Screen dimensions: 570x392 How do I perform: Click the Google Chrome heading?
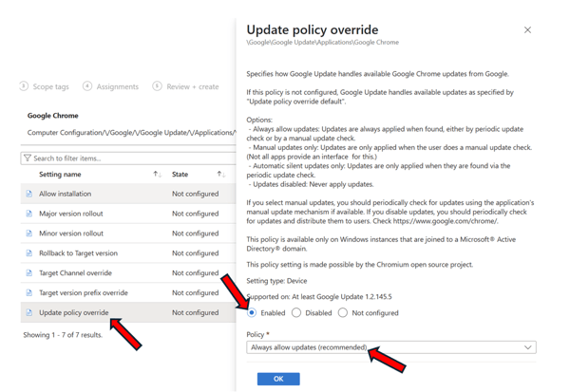pyautogui.click(x=52, y=116)
